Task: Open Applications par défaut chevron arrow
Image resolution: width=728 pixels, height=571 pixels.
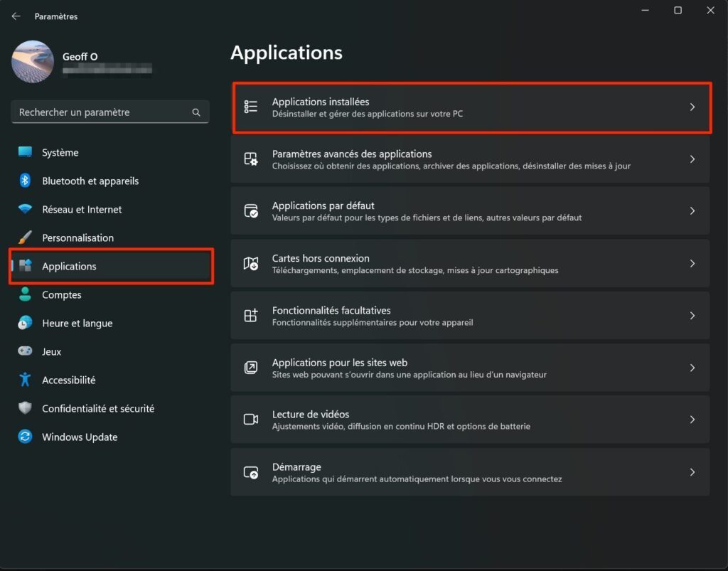Action: click(692, 210)
